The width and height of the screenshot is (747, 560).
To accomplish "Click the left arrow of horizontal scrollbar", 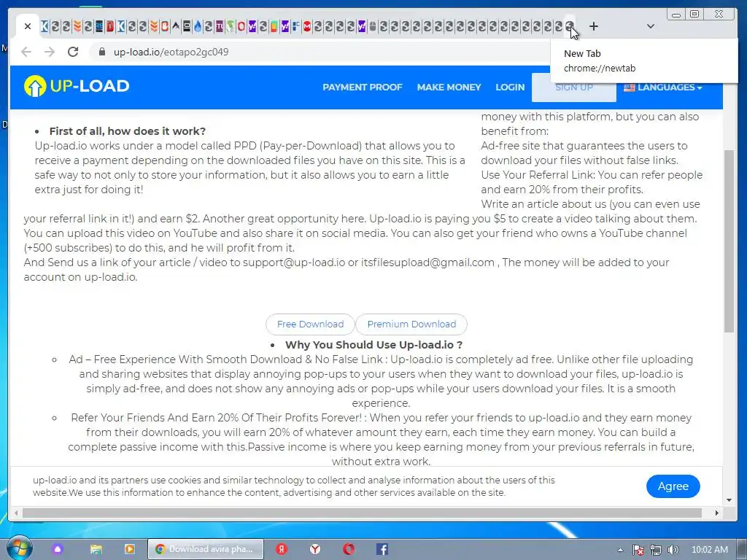I will click(x=16, y=513).
